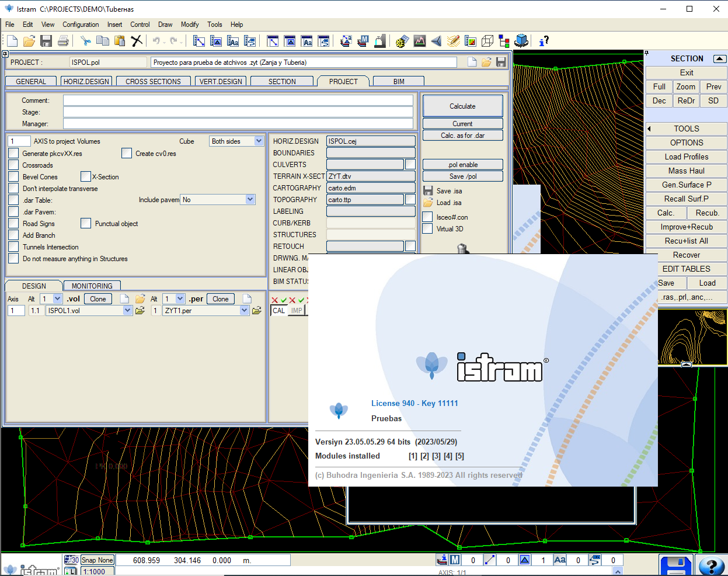Click the terrain profile chart toolbar icon
This screenshot has height=576, width=728.
point(419,40)
